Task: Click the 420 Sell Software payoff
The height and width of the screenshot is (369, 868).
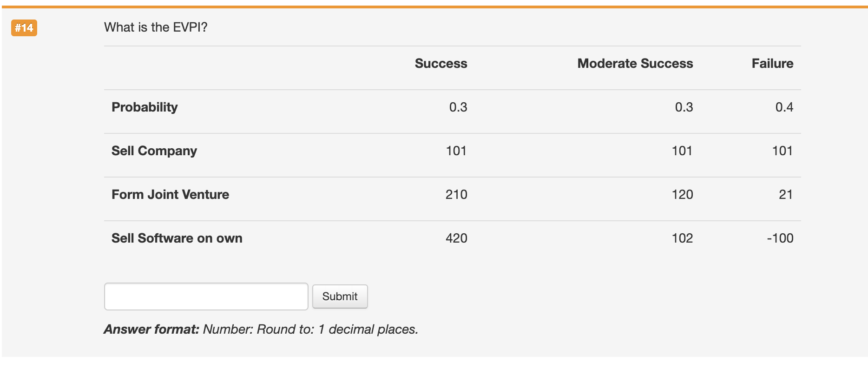Action: pyautogui.click(x=457, y=238)
